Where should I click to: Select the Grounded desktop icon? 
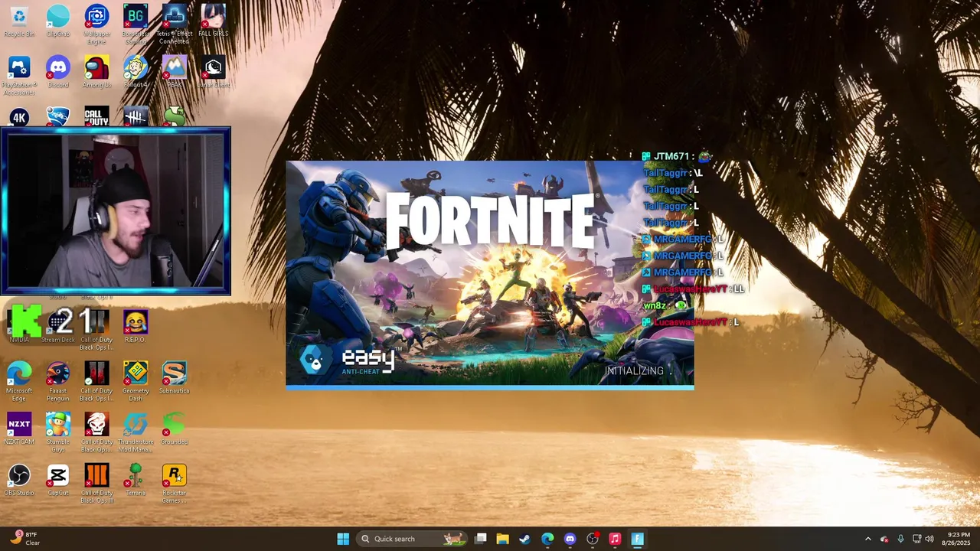(175, 429)
